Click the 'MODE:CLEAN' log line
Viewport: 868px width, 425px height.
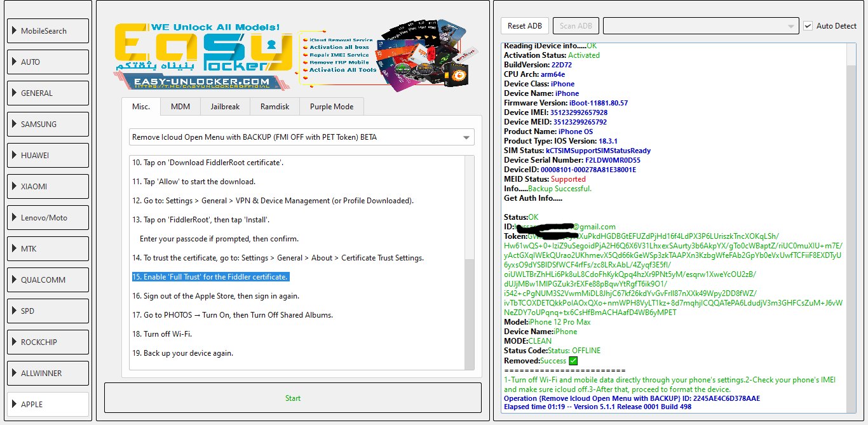[528, 341]
